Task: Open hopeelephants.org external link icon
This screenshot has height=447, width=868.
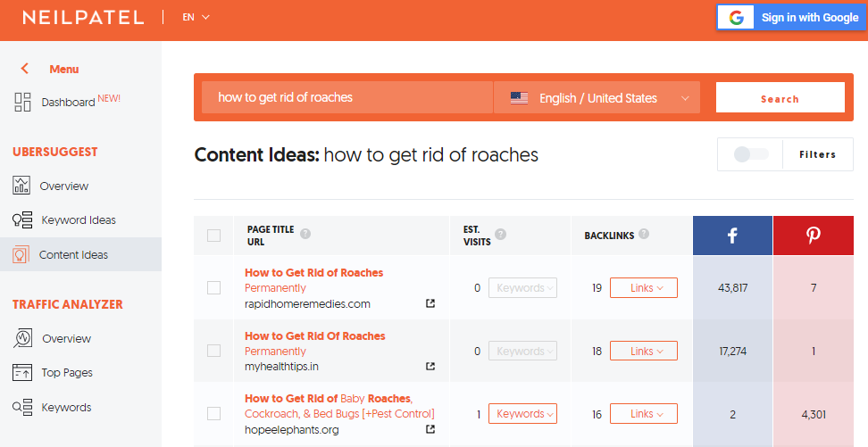Action: (x=430, y=429)
